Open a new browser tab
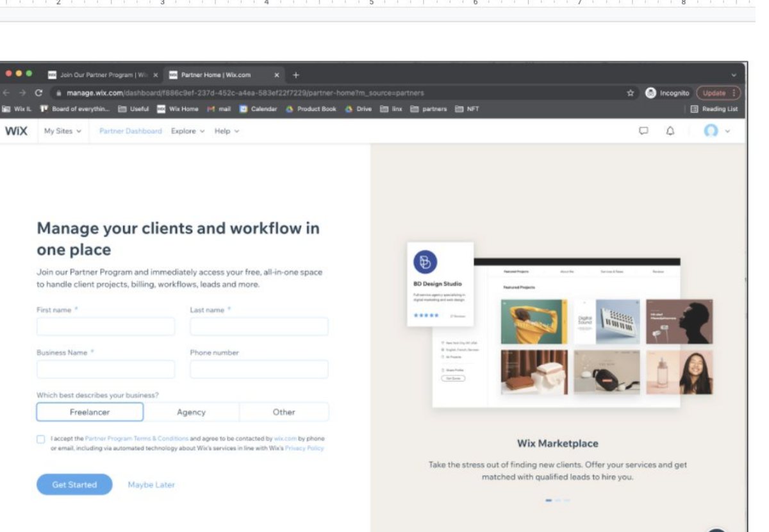769x532 pixels. [296, 75]
